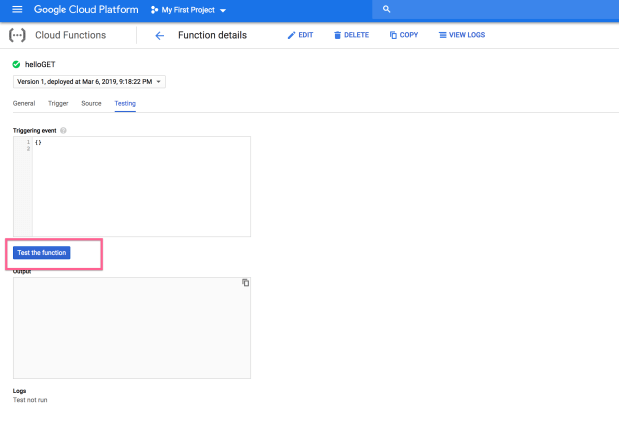Click the Cloud Functions logo icon
The image size is (619, 426).
pos(17,35)
